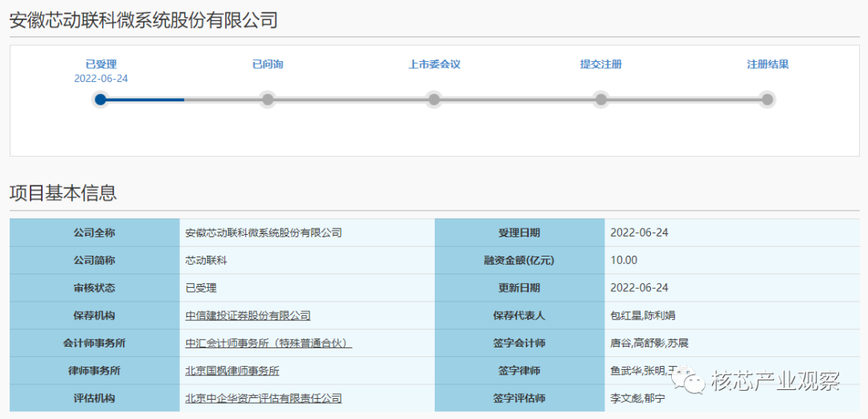Click the 保荐代表人 header cell
This screenshot has height=419, width=868.
pyautogui.click(x=519, y=316)
